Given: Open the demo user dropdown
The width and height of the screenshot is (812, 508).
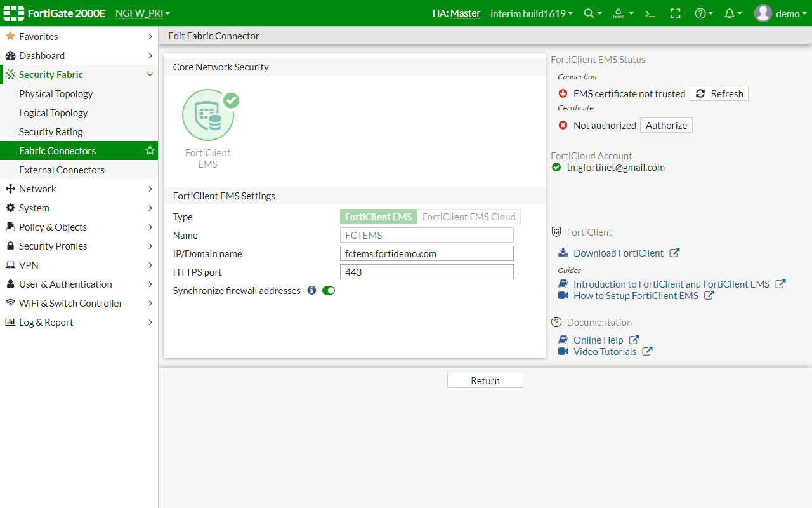Looking at the screenshot, I should click(778, 13).
